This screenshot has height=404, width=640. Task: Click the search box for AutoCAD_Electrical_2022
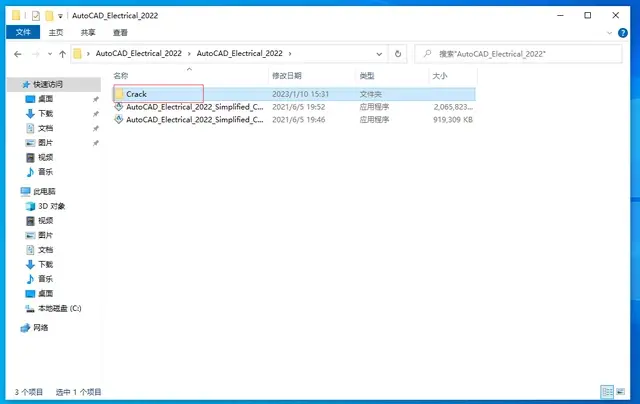[518, 54]
